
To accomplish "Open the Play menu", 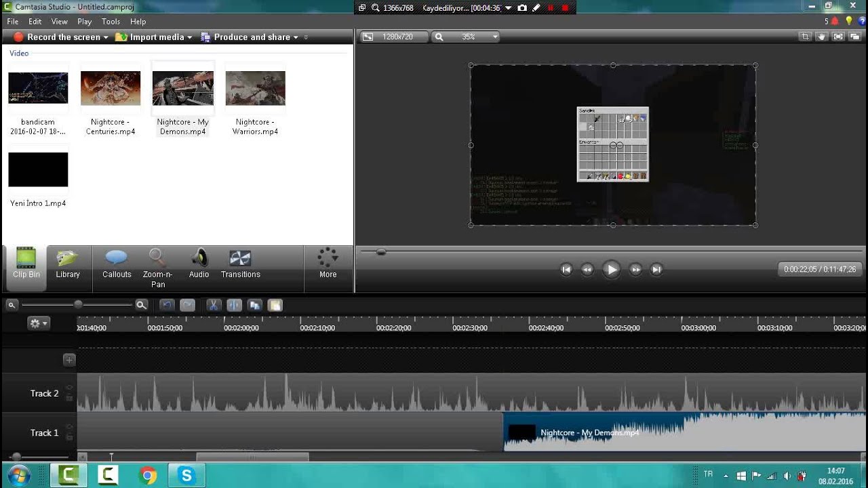I will point(85,22).
